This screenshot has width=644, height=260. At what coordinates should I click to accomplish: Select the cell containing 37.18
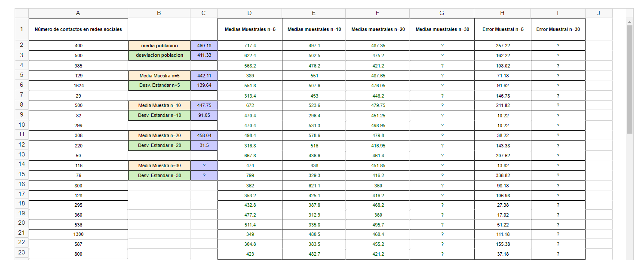[503, 254]
